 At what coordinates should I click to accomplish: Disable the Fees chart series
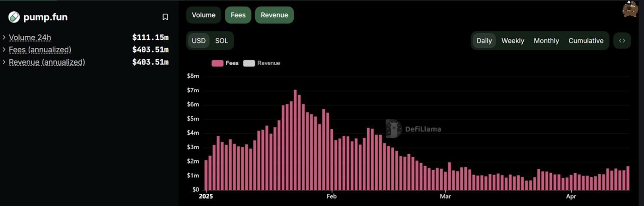tap(238, 15)
